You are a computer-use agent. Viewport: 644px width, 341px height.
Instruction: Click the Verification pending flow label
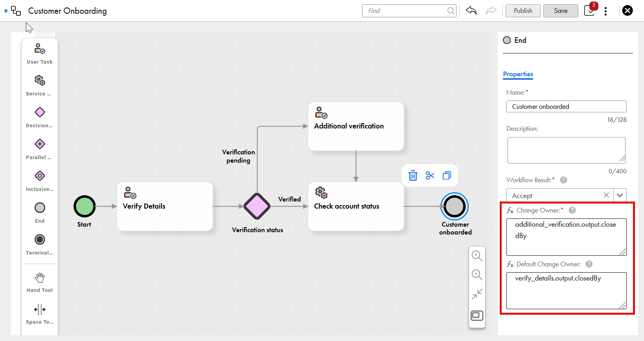(x=238, y=156)
